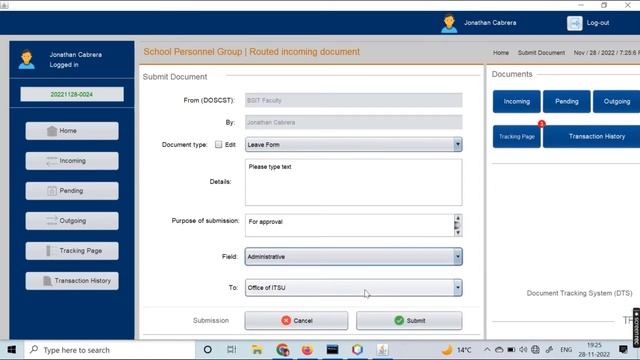Click inside the Details text area
This screenshot has height=360, width=640.
[353, 182]
